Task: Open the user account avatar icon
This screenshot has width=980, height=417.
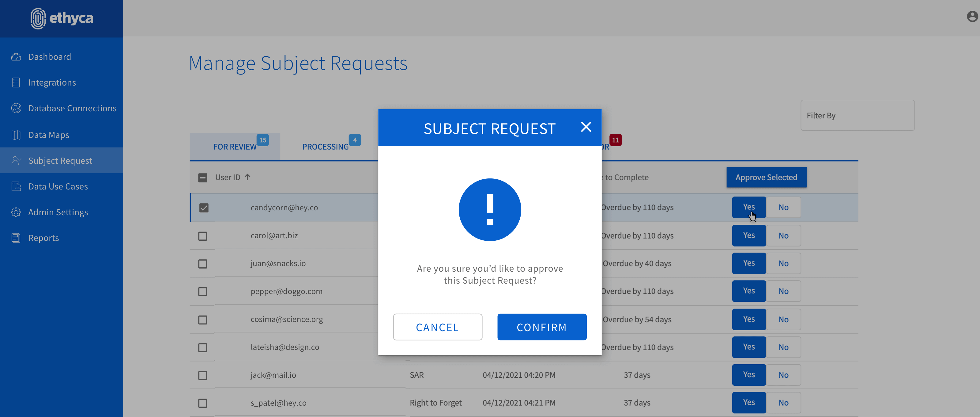Action: point(972,16)
